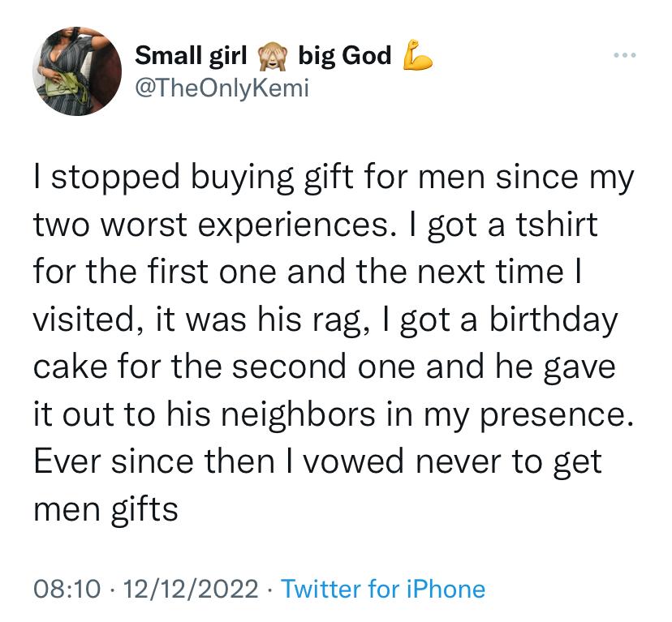Open the profile picture avatar
This screenshot has width=672, height=622.
point(77,71)
